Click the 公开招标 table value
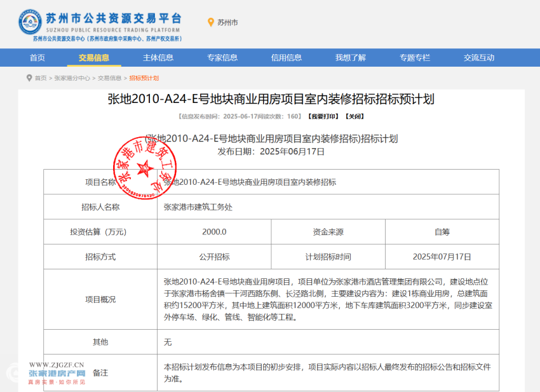Screen dimensions: 540x392 click(x=214, y=257)
